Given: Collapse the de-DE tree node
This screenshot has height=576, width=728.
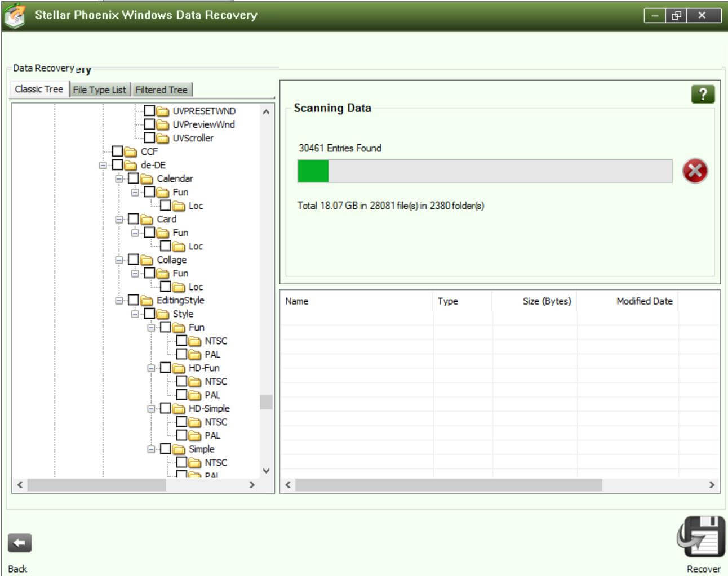Looking at the screenshot, I should pyautogui.click(x=103, y=166).
